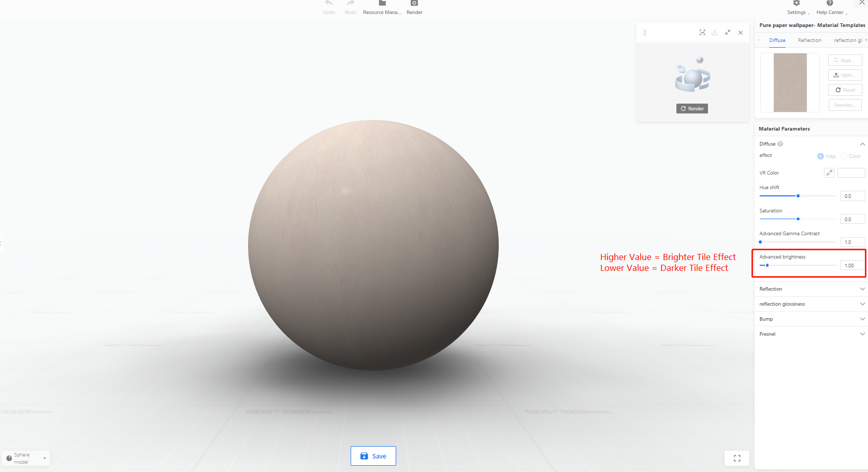Image resolution: width=868 pixels, height=472 pixels.
Task: Click the Upload texture button
Action: 845,75
